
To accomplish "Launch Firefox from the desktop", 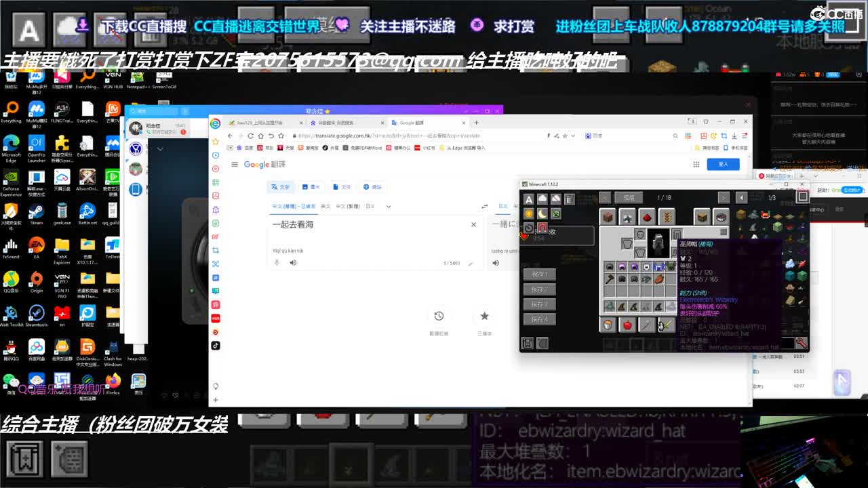I will [x=113, y=384].
